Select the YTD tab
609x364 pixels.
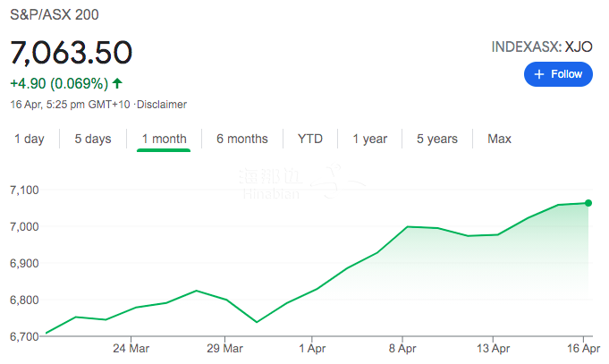(x=310, y=139)
